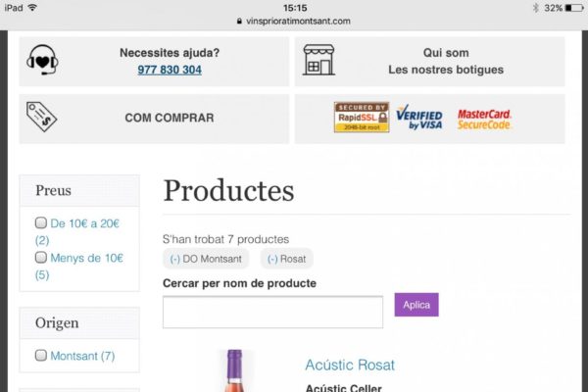Viewport: 588px width, 392px height.
Task: Tap the headset customer support icon
Action: 42,61
